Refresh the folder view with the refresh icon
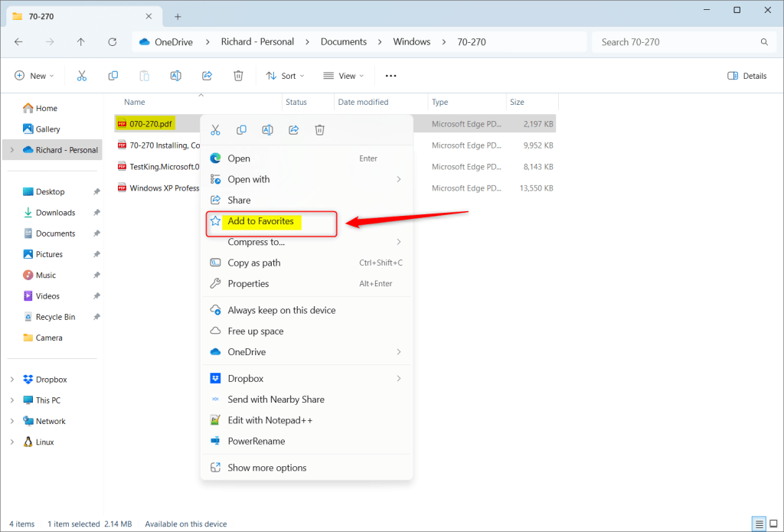This screenshot has height=532, width=784. pyautogui.click(x=113, y=42)
